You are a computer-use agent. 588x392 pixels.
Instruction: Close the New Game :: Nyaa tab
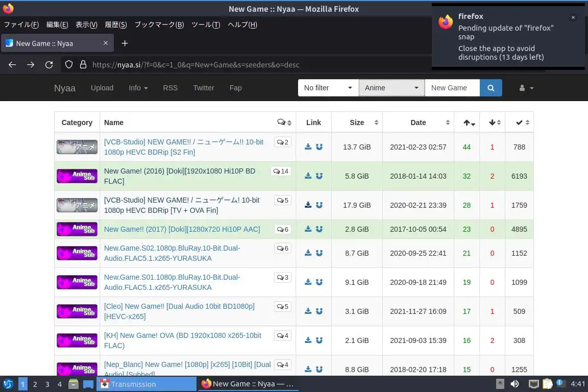pos(106,43)
